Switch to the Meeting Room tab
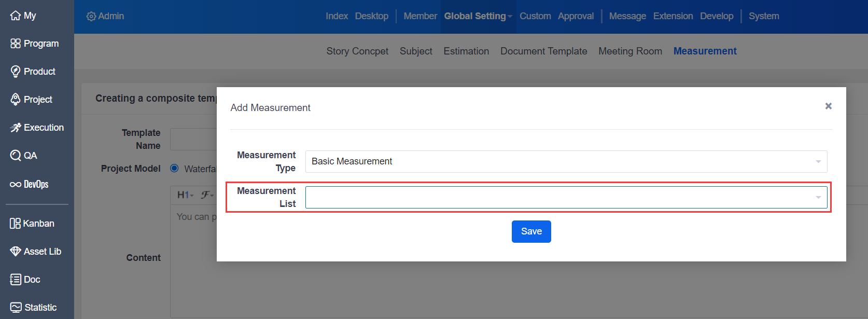 click(x=630, y=51)
